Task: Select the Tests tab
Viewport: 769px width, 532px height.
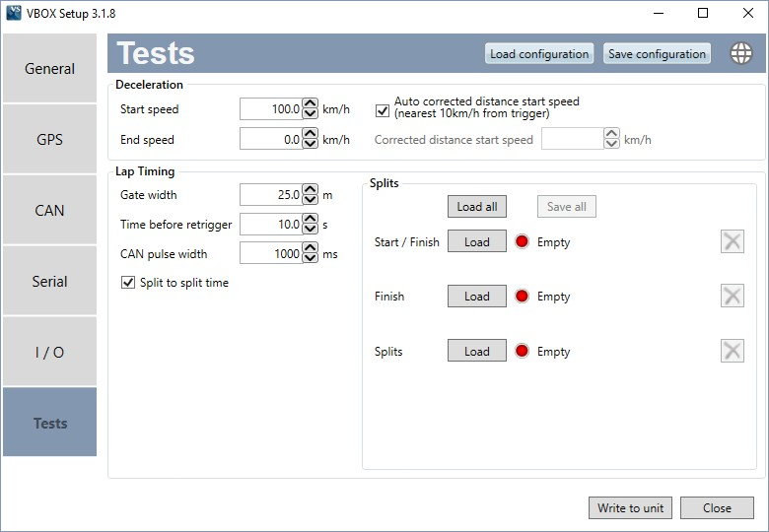Action: coord(49,423)
